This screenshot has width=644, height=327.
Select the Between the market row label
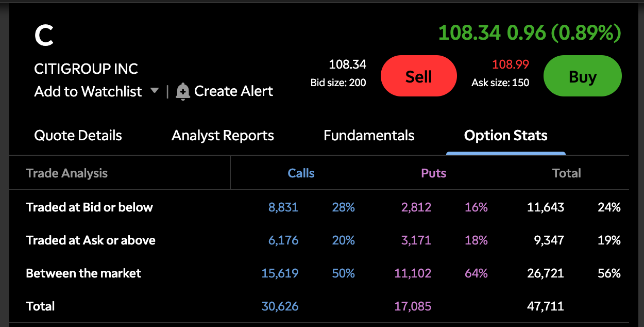83,273
